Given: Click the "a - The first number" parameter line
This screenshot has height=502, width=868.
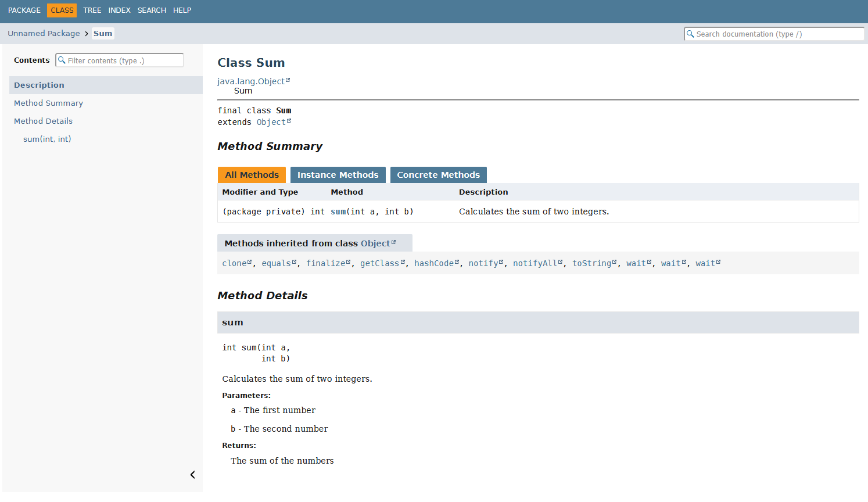Looking at the screenshot, I should coord(273,410).
